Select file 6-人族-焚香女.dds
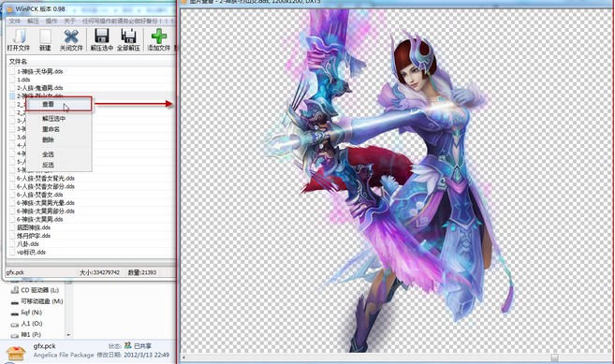615x364 pixels. click(39, 195)
